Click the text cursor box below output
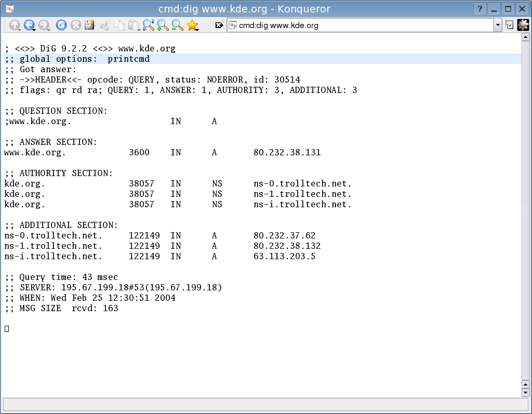Image resolution: width=532 pixels, height=414 pixels. (x=7, y=329)
